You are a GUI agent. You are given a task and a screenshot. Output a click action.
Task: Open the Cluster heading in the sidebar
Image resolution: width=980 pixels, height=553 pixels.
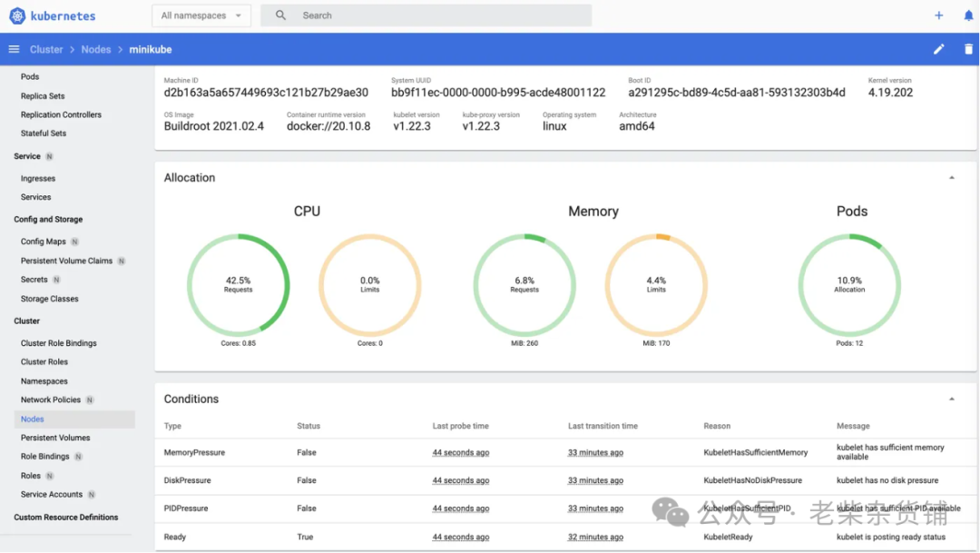(27, 321)
